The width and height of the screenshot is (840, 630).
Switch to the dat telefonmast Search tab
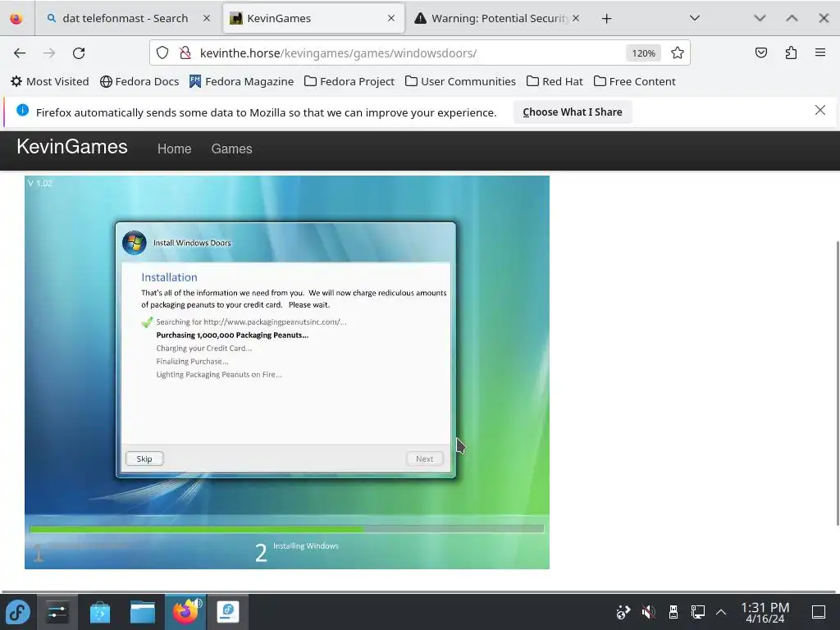[x=126, y=18]
